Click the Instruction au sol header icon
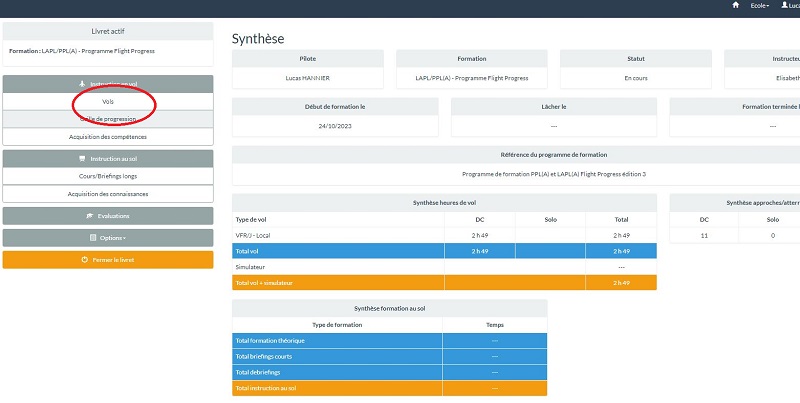The height and width of the screenshot is (403, 800). coord(80,158)
